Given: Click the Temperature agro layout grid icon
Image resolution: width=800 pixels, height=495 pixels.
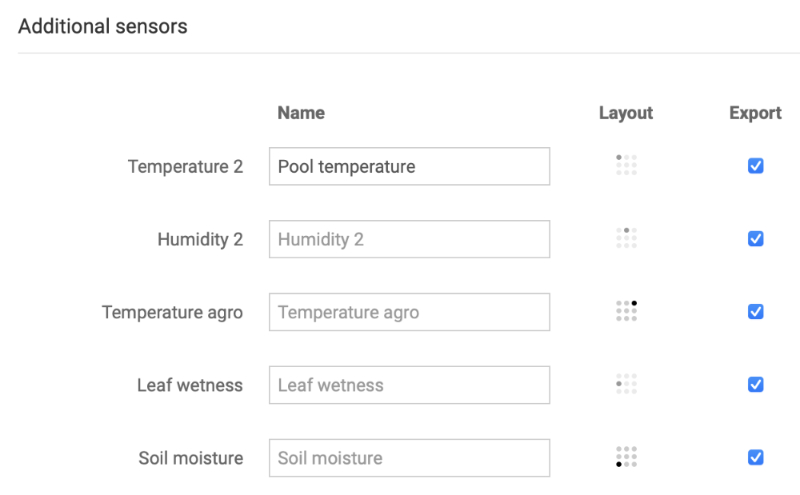Looking at the screenshot, I should (626, 311).
